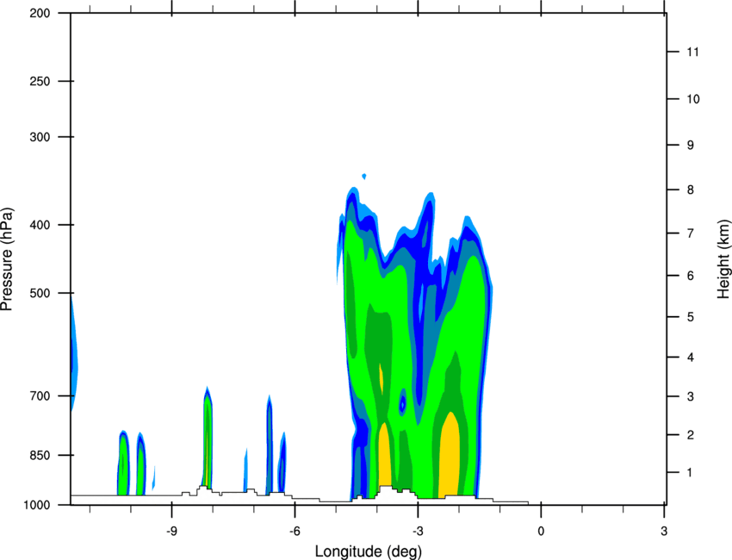Click the -9 longitude tick label

click(x=171, y=532)
